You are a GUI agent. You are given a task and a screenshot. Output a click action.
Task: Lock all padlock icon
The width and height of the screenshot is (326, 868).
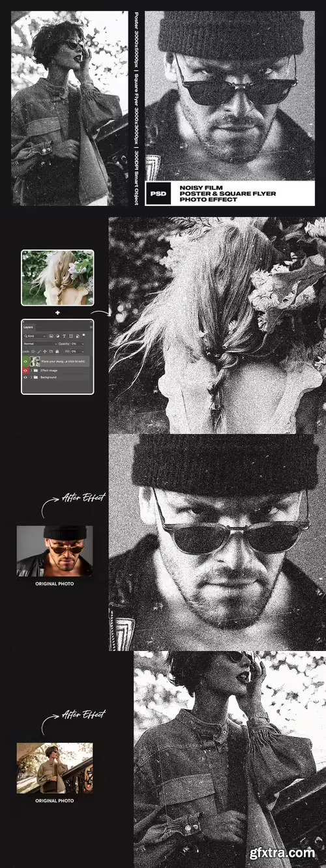[x=57, y=352]
